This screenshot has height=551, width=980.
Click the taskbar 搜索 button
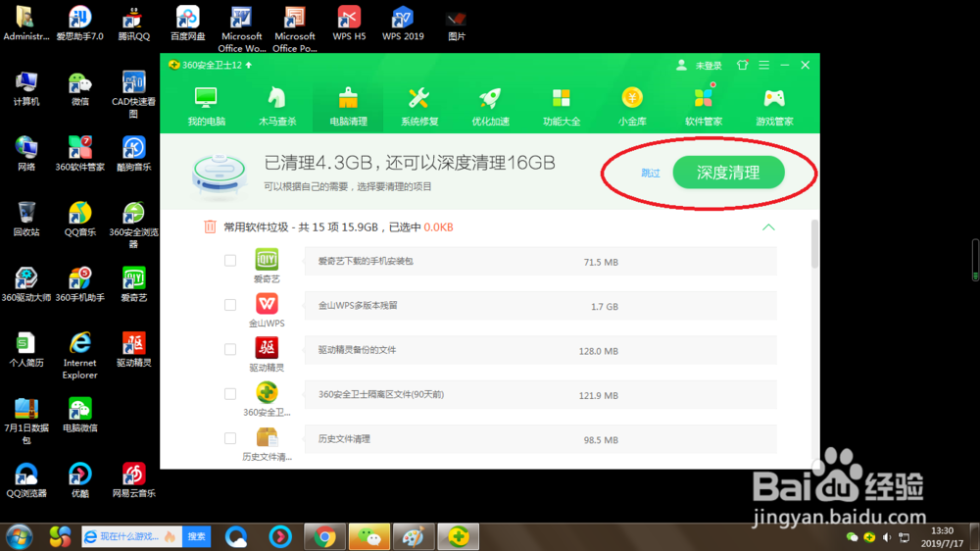(x=196, y=536)
